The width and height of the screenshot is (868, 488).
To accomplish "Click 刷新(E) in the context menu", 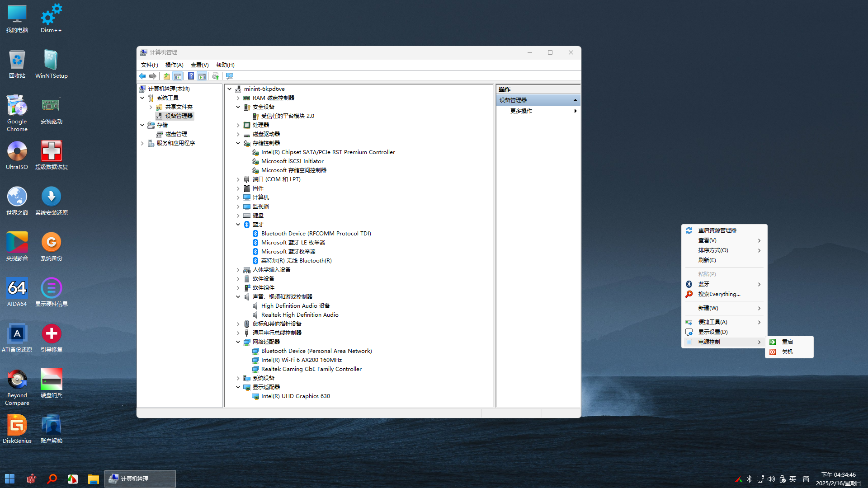I will click(x=724, y=260).
